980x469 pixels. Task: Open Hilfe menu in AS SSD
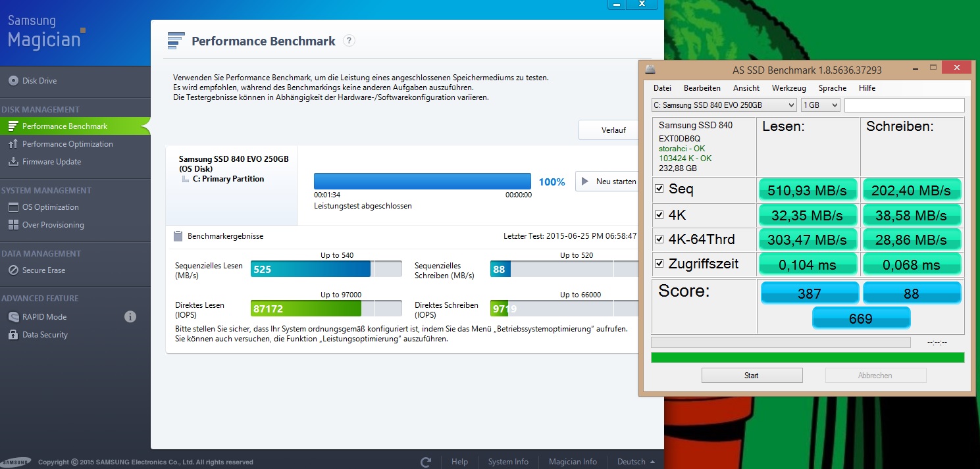(867, 88)
